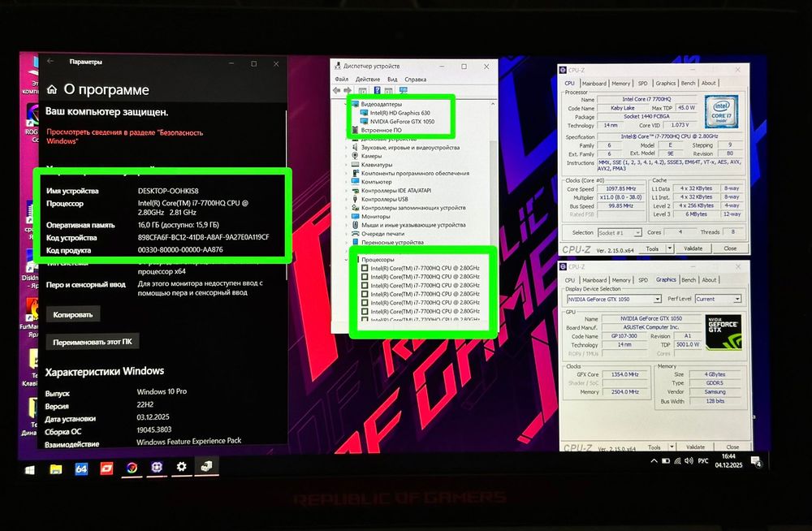Click the Контроллеры USB plug icon
Screen dimensions: 812x531
click(356, 199)
